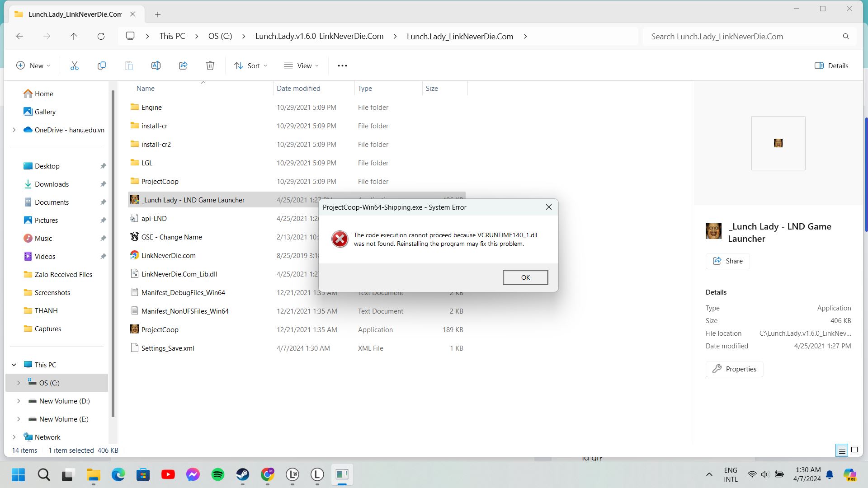Toggle Downloads pinned folder visibility
Screen dimensions: 868x488
[103, 184]
